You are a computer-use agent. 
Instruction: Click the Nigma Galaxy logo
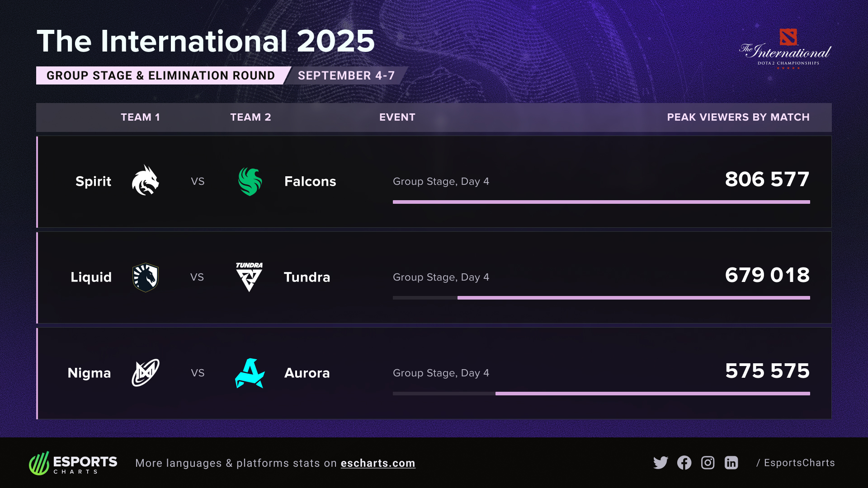[145, 373]
